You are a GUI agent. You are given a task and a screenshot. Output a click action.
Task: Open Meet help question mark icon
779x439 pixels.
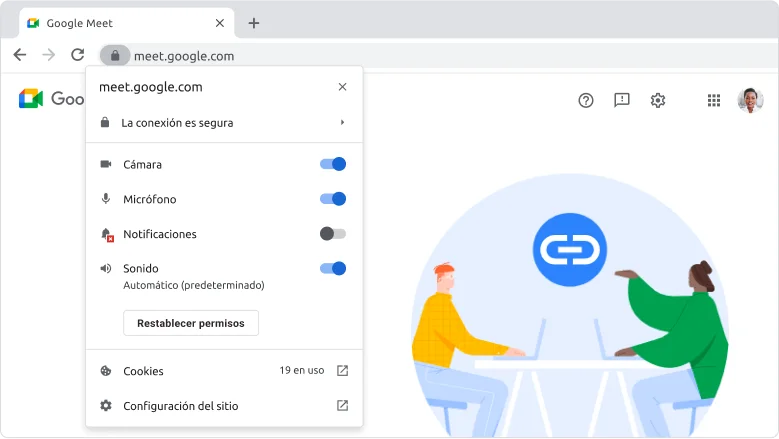586,100
